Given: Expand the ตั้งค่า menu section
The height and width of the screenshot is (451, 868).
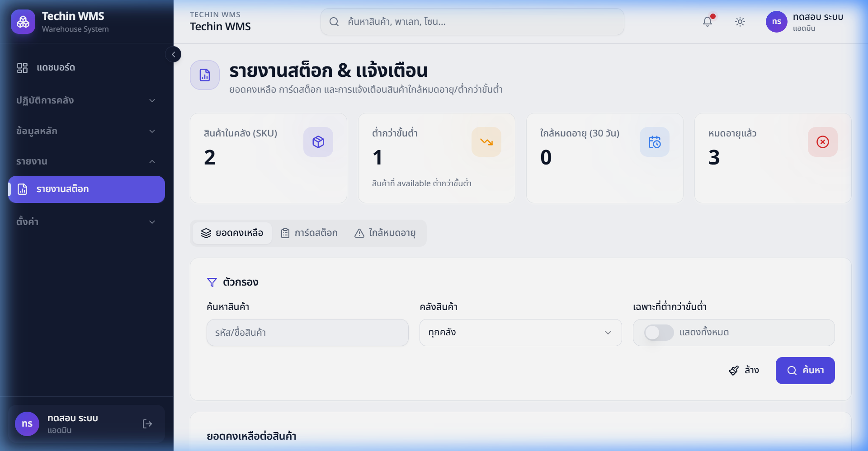Looking at the screenshot, I should click(87, 222).
